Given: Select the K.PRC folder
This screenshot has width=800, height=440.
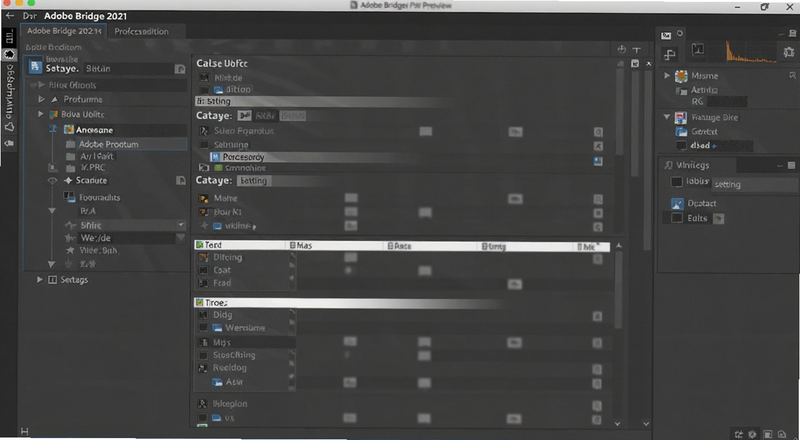Looking at the screenshot, I should [92, 167].
